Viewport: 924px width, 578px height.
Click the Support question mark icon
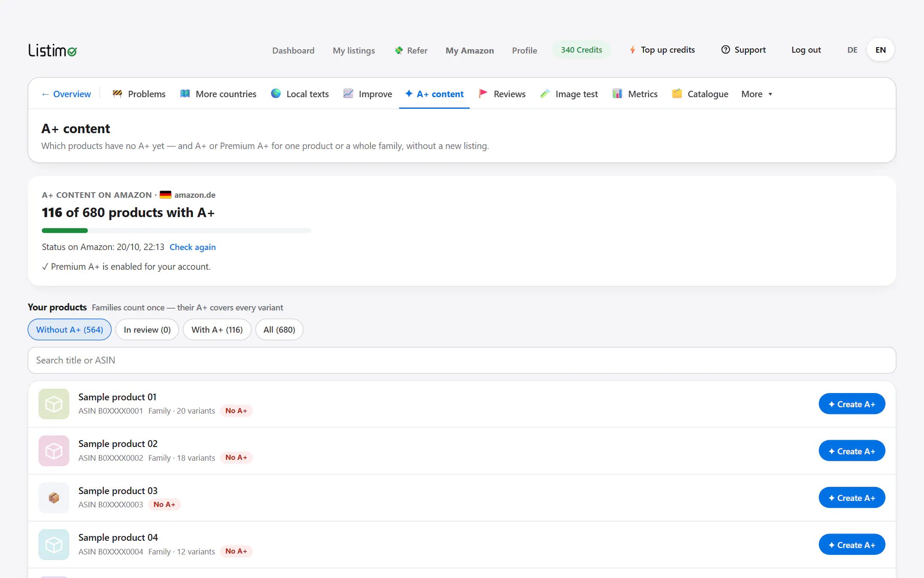[726, 50]
